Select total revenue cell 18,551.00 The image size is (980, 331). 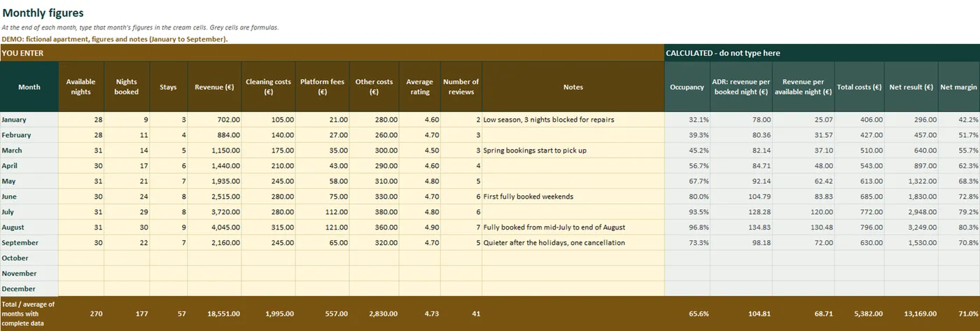click(x=215, y=314)
